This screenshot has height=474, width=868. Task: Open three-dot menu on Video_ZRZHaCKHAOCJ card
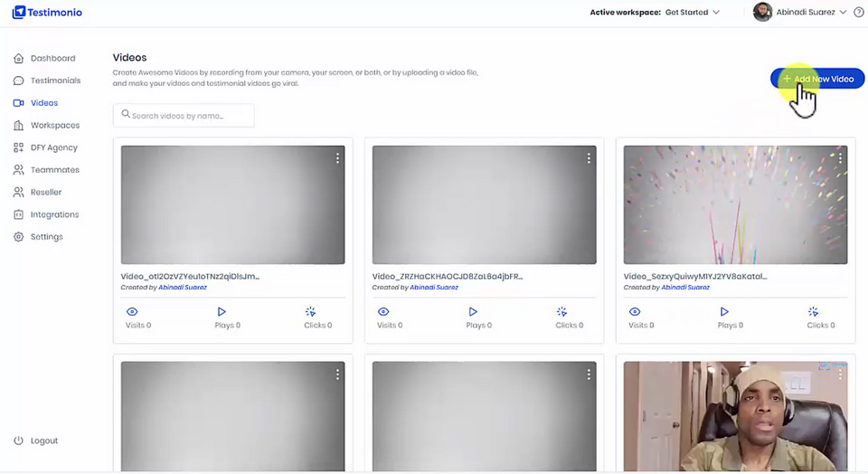tap(589, 158)
